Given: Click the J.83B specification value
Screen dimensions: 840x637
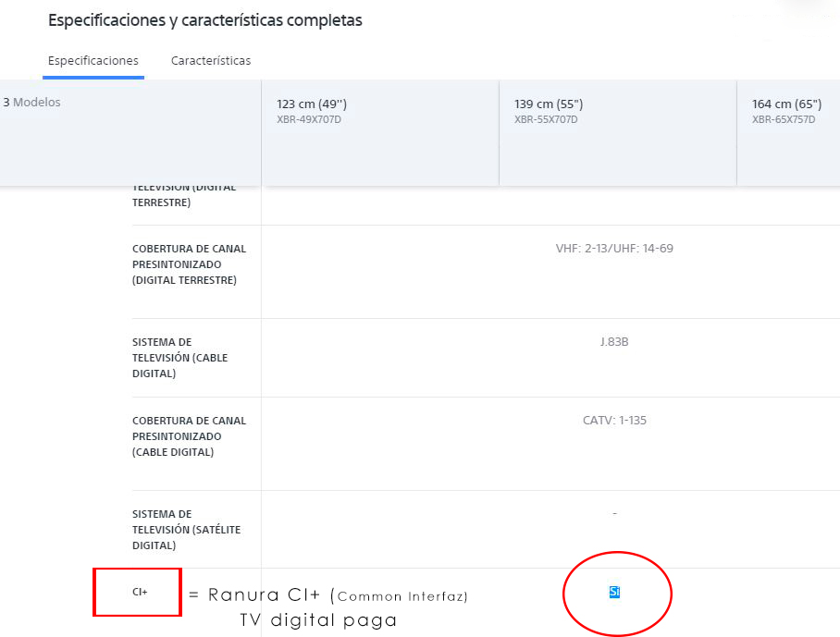Looking at the screenshot, I should click(614, 342).
